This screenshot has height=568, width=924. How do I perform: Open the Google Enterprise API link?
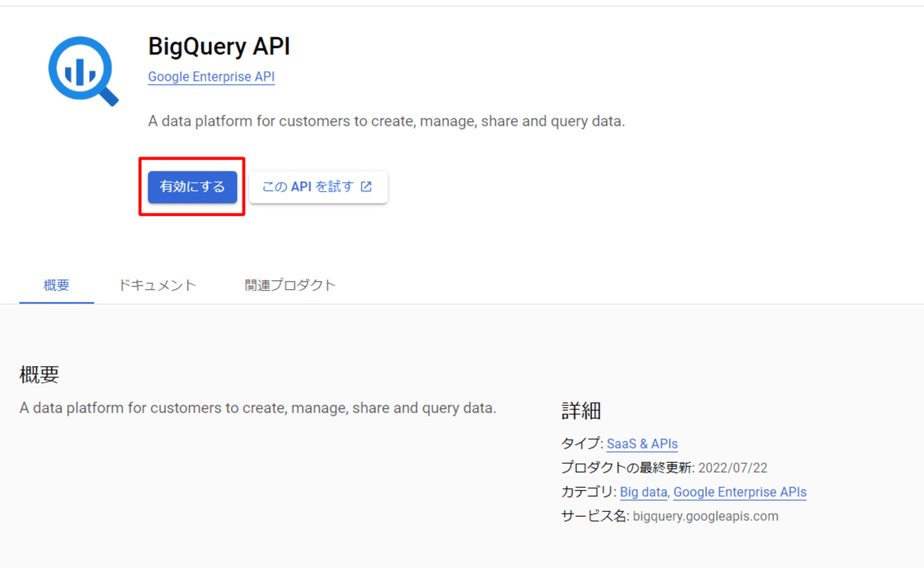point(211,76)
